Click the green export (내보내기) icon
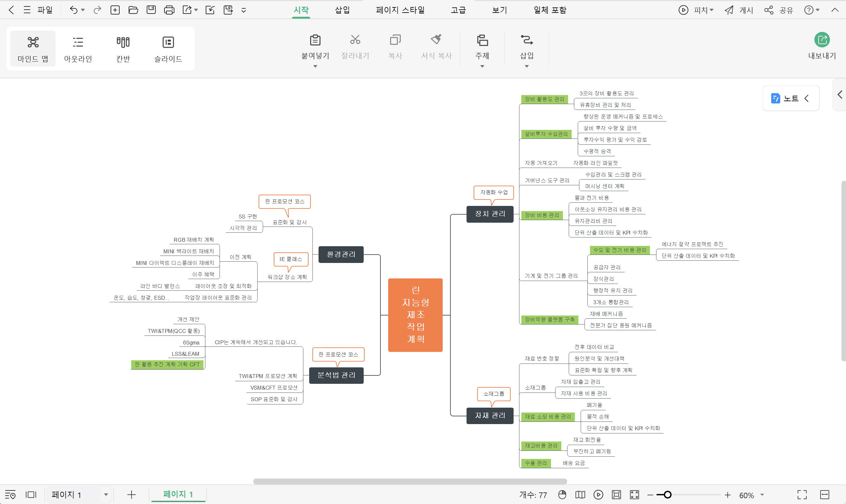Viewport: 846px width, 504px height. click(821, 40)
